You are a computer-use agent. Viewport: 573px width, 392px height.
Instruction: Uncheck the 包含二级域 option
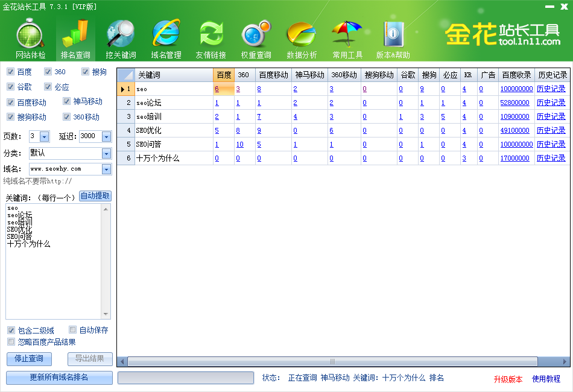point(11,330)
